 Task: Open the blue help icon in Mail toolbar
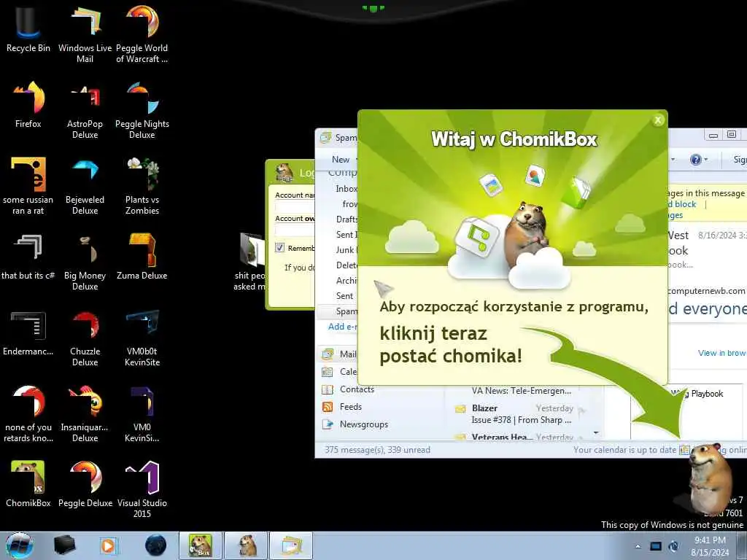point(695,160)
